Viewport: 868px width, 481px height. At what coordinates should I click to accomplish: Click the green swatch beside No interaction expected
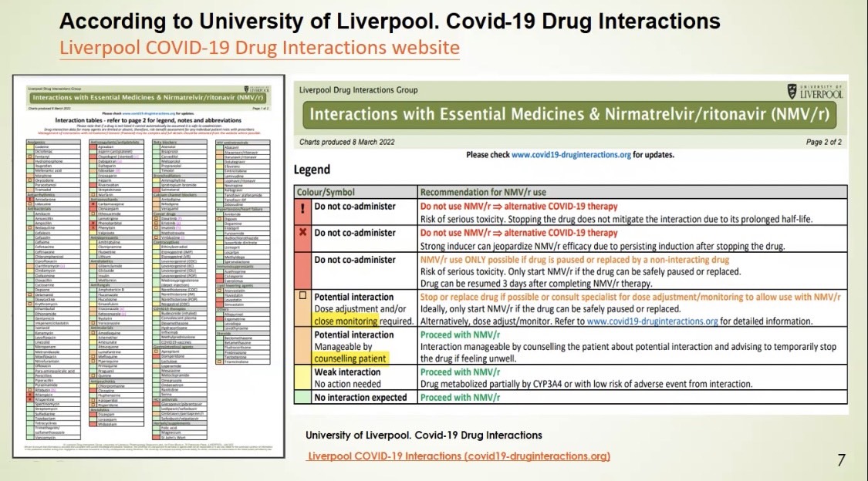point(302,397)
